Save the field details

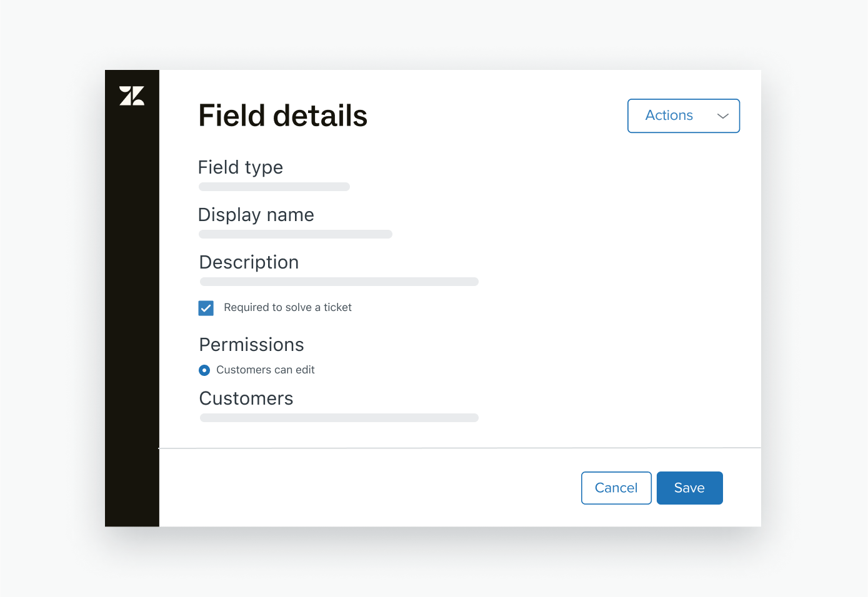[x=689, y=488]
